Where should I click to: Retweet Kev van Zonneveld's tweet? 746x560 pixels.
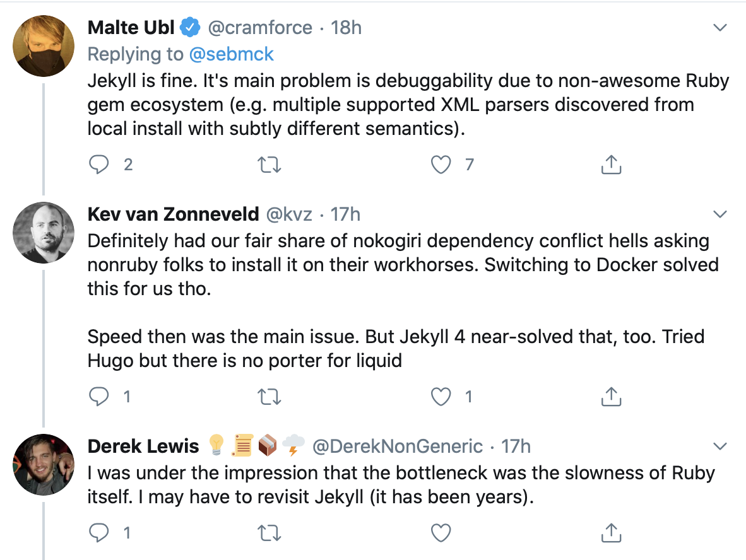pyautogui.click(x=270, y=397)
